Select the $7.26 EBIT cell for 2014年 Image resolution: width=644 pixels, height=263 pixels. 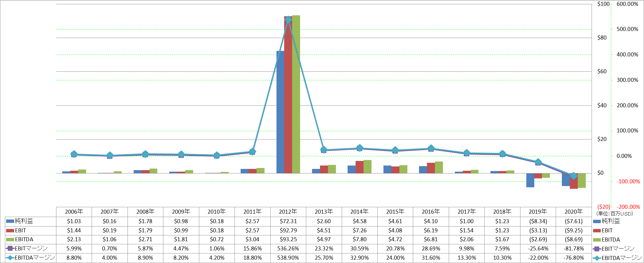360,230
